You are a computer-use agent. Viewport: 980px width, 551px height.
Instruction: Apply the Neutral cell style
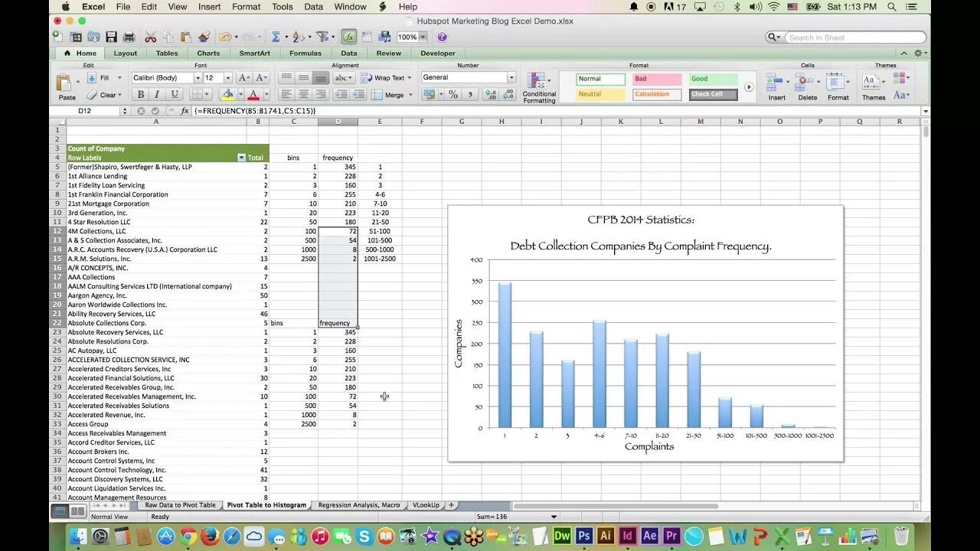pos(601,94)
